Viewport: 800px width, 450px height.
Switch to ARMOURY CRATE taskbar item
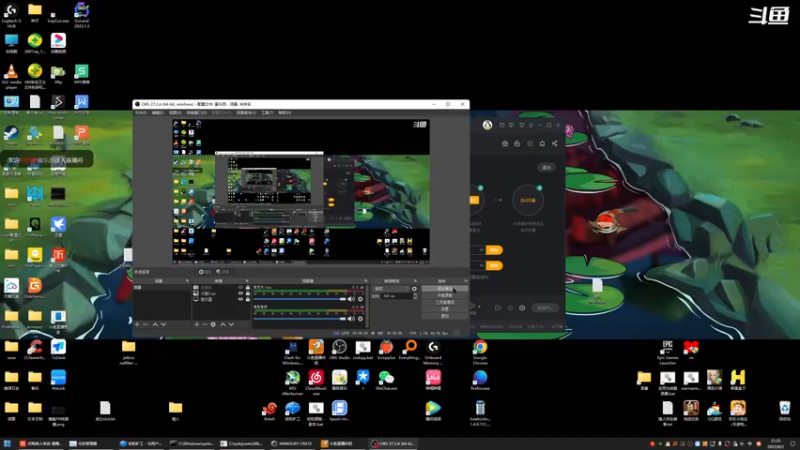click(x=292, y=443)
